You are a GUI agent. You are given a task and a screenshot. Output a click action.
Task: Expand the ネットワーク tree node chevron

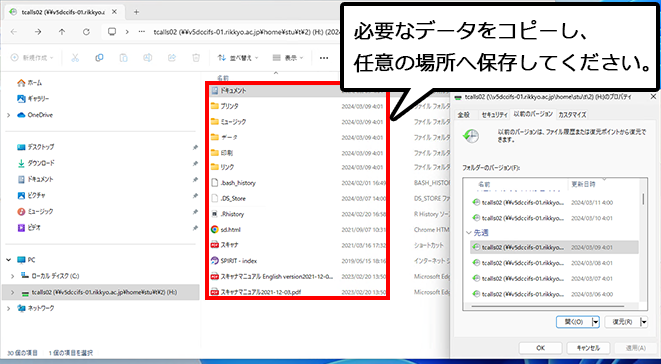tap(8, 308)
